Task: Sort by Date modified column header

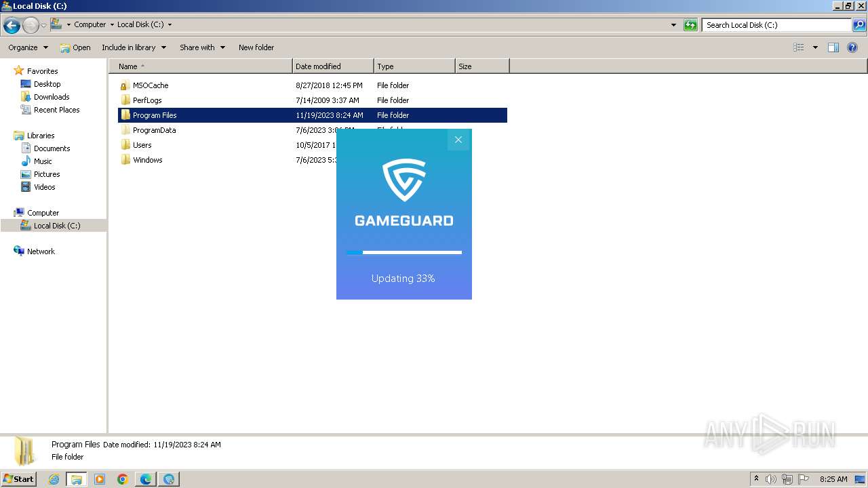Action: coord(333,66)
